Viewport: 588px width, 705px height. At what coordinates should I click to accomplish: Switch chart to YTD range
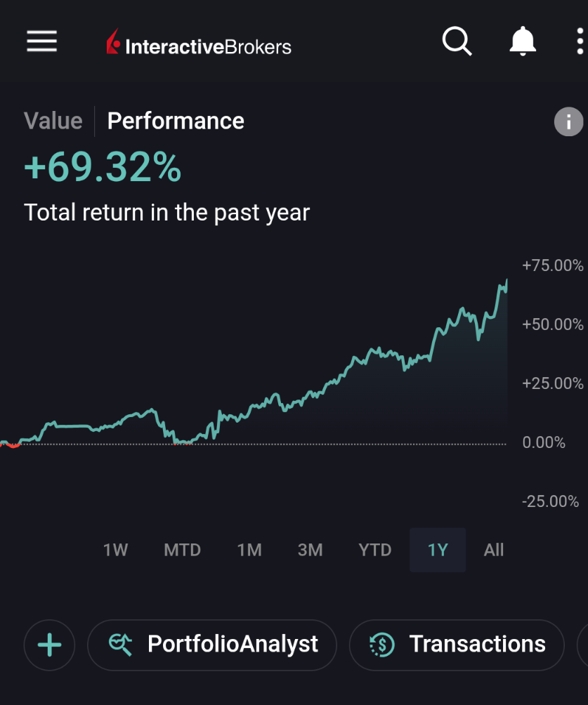click(374, 550)
